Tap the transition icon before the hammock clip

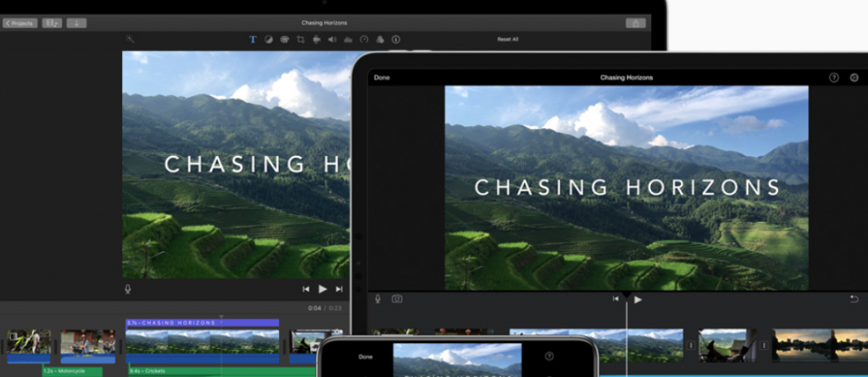pyautogui.click(x=691, y=346)
